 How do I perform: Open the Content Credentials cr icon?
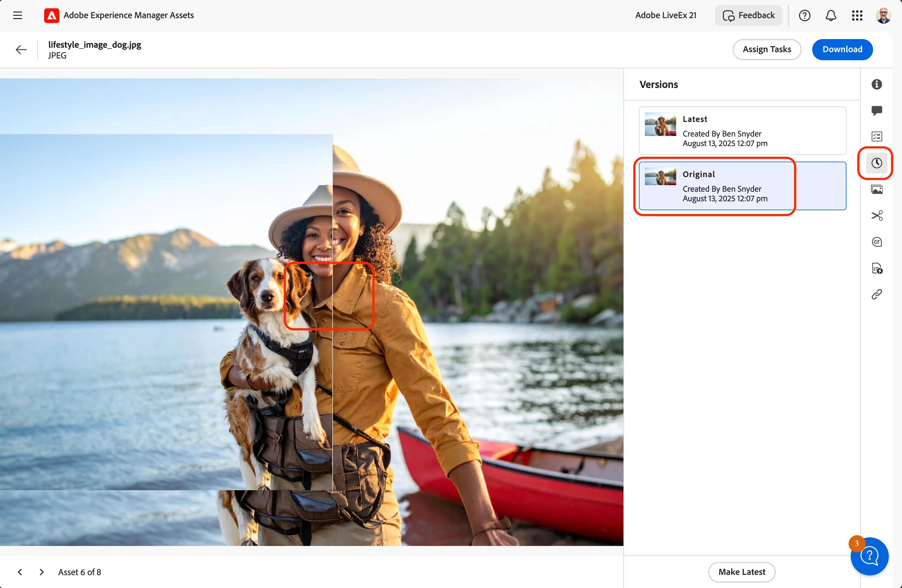pos(876,242)
